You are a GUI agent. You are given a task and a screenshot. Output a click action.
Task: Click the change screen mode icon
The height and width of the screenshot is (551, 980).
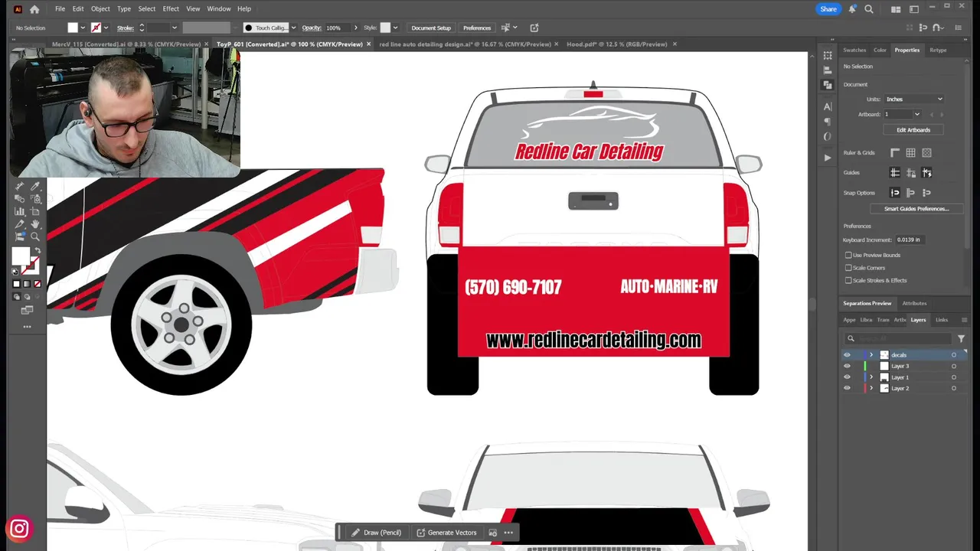pyautogui.click(x=28, y=310)
